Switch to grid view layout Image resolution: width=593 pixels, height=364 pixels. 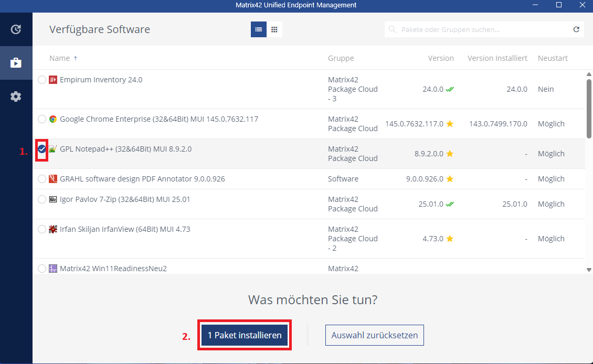[x=274, y=30]
